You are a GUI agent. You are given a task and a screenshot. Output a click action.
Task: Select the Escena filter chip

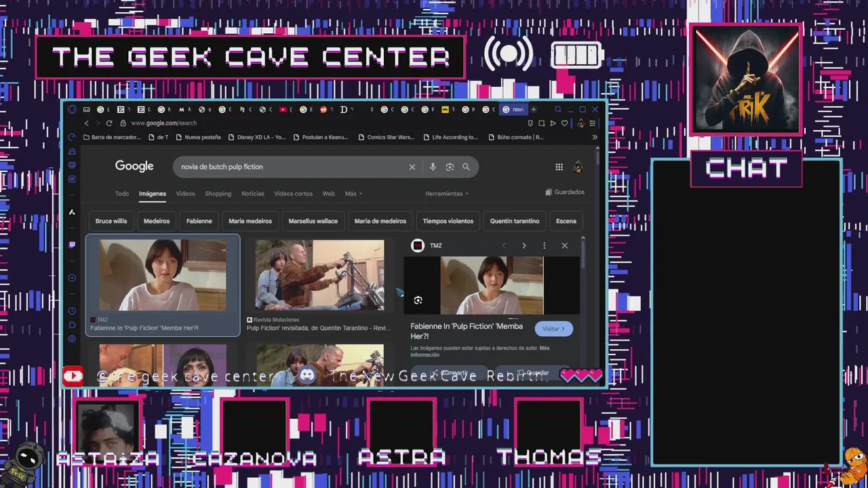[x=566, y=221]
